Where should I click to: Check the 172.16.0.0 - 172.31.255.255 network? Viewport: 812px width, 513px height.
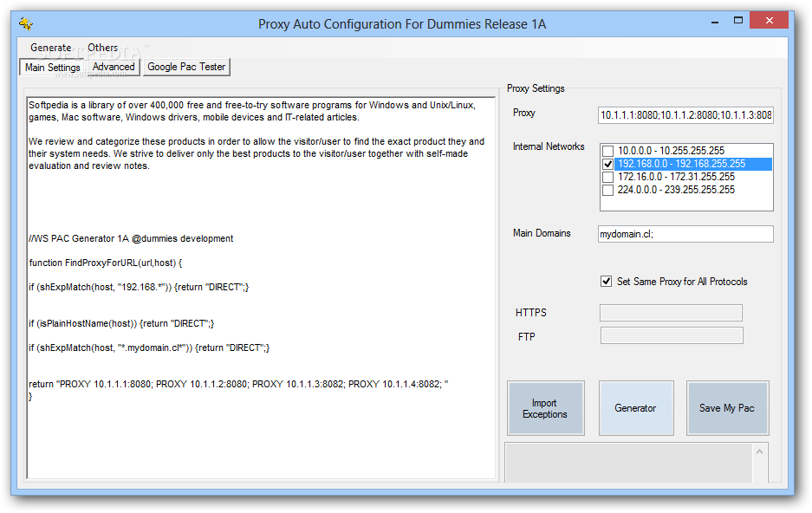click(x=608, y=177)
